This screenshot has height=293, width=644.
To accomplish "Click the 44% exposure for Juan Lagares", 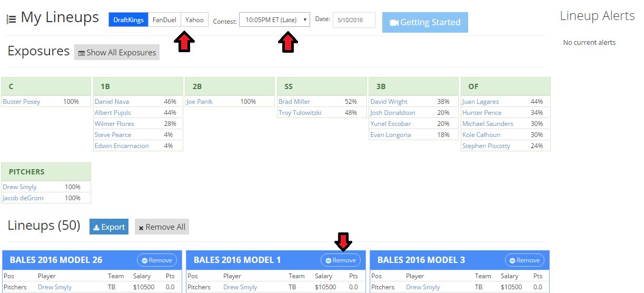I will pos(537,102).
